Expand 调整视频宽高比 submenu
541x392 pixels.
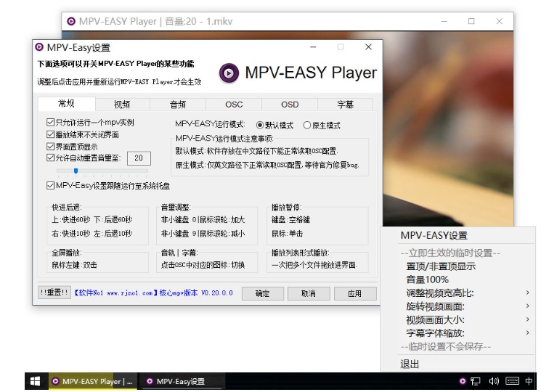point(457,293)
